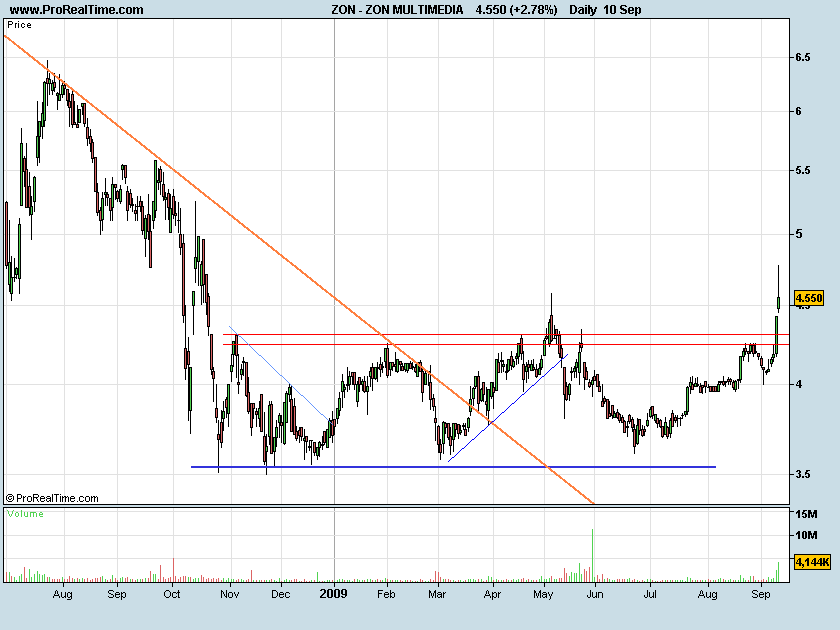Click the 6 price axis label
The width and height of the screenshot is (840, 630).
tap(799, 111)
